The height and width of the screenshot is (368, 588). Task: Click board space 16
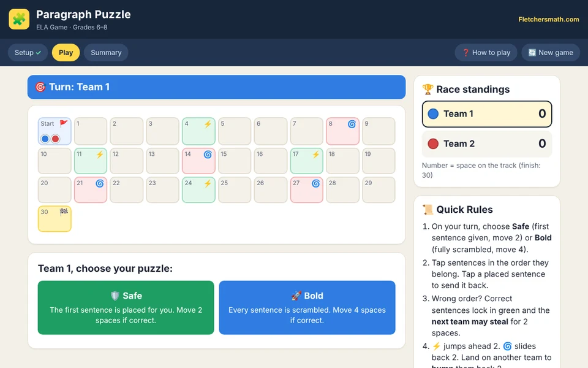[270, 161]
